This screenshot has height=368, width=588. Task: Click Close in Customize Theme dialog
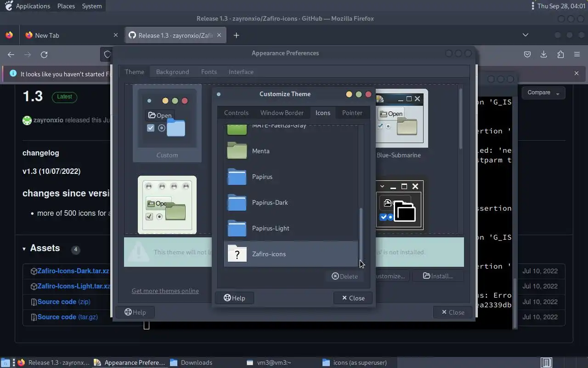(353, 298)
